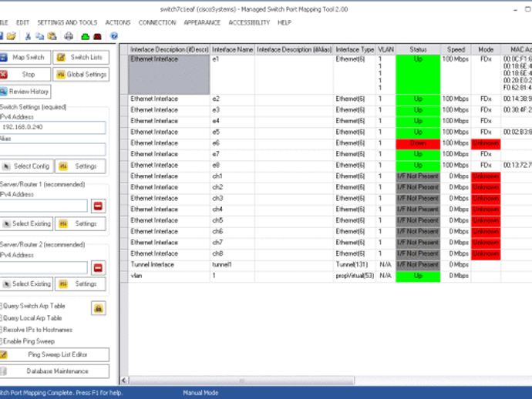Image resolution: width=532 pixels, height=399 pixels.
Task: Click the horizontal scrollbar thumb
Action: [x=241, y=381]
